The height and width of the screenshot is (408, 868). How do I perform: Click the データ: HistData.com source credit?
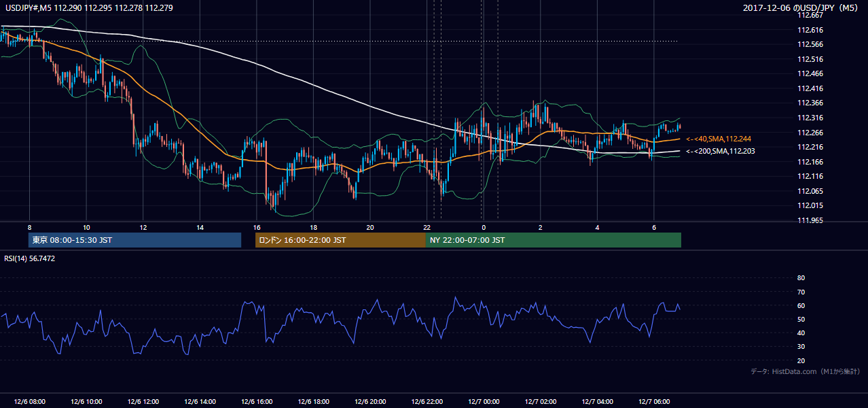806,371
